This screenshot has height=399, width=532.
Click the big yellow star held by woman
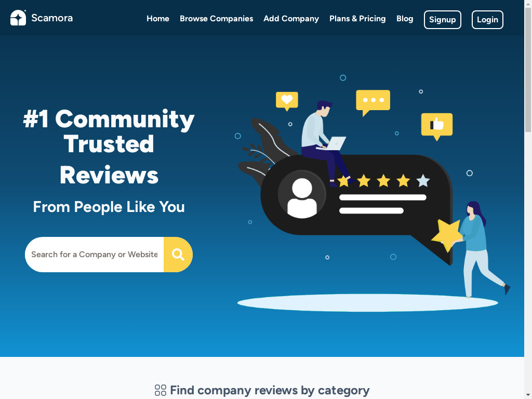[447, 234]
